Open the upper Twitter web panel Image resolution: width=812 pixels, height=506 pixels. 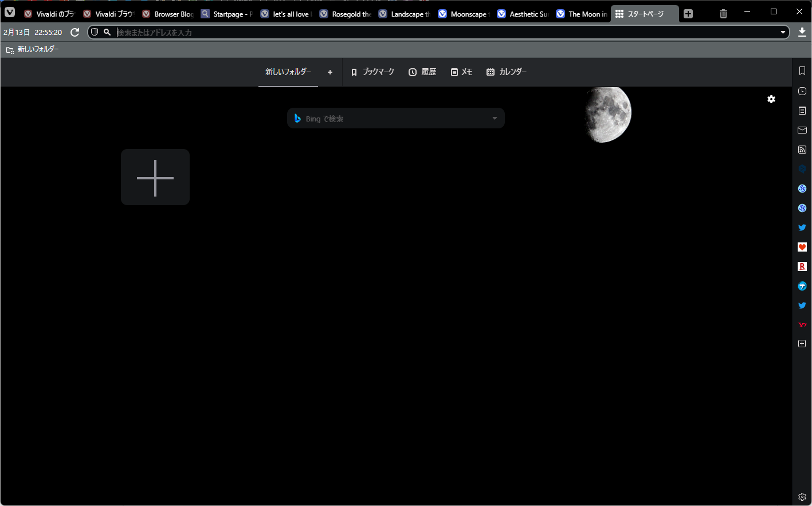(x=802, y=227)
